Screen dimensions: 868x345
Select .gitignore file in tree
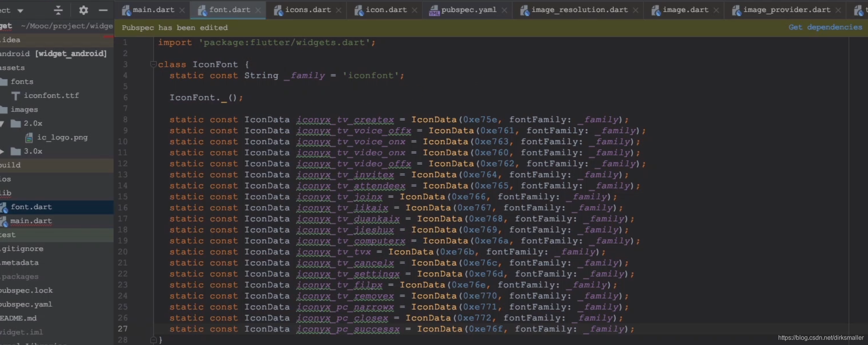tap(22, 249)
